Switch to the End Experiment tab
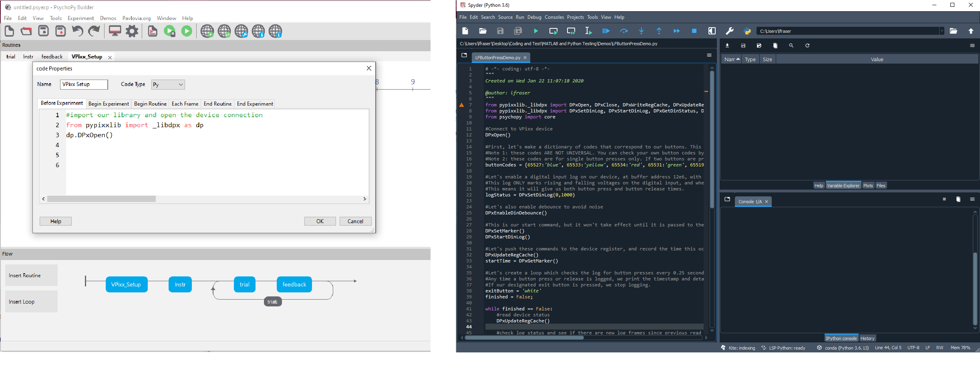The height and width of the screenshot is (368, 980). point(254,104)
